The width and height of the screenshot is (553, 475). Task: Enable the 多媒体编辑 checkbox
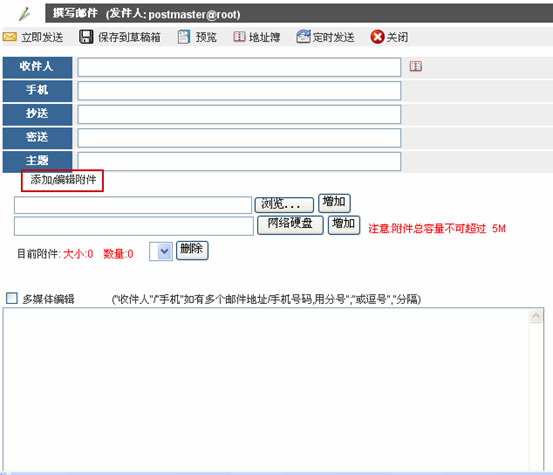(x=12, y=298)
